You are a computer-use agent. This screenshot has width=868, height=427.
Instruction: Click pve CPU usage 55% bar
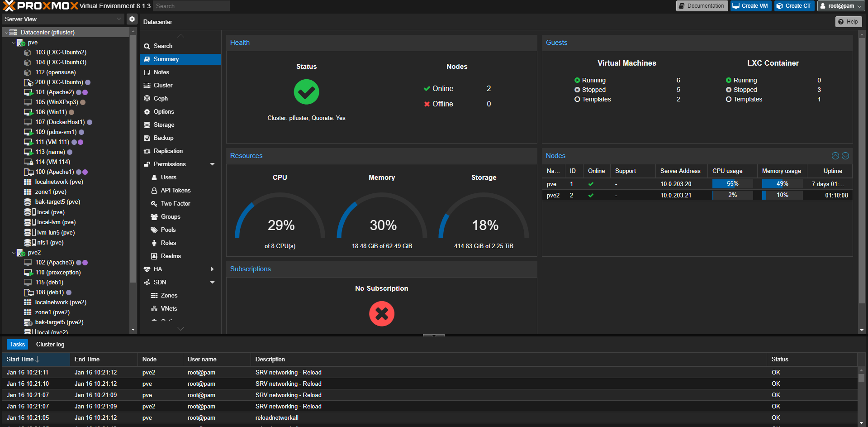click(732, 184)
